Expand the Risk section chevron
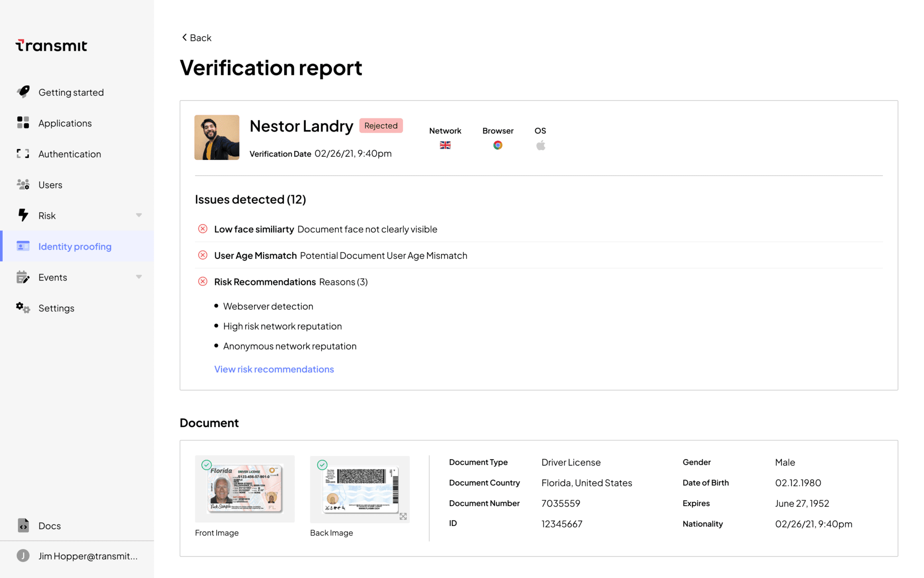The image size is (924, 578). pos(139,215)
